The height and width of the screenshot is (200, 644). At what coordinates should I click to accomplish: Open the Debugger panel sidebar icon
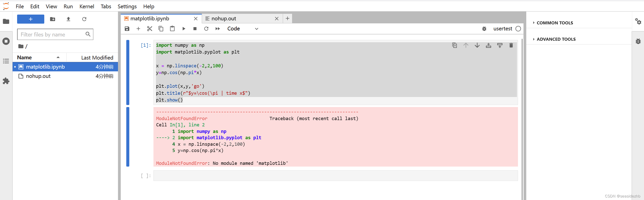pos(638,41)
